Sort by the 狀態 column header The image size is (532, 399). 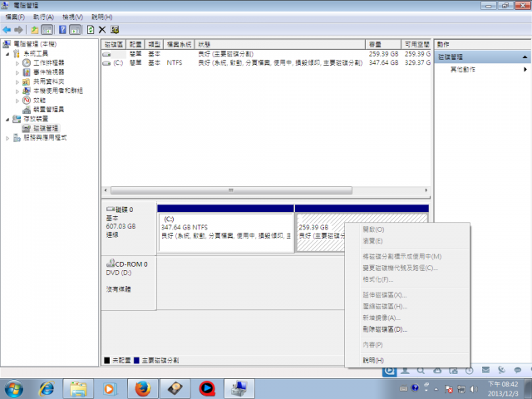(x=280, y=44)
